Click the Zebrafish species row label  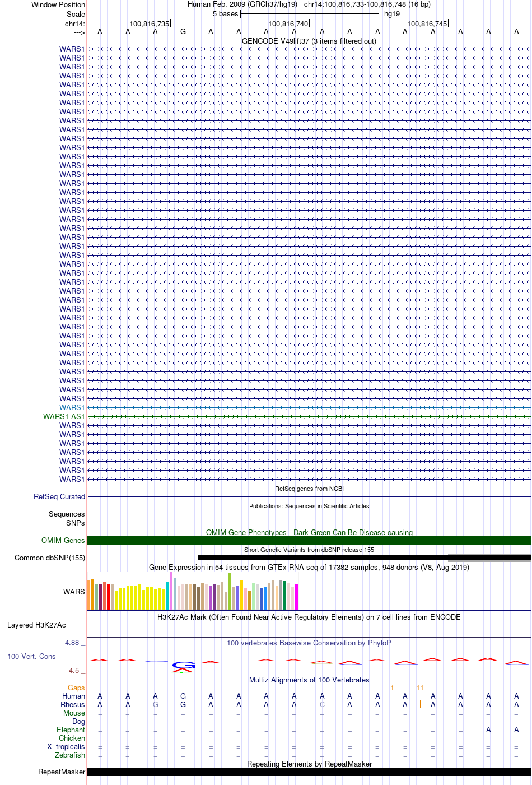click(x=70, y=755)
